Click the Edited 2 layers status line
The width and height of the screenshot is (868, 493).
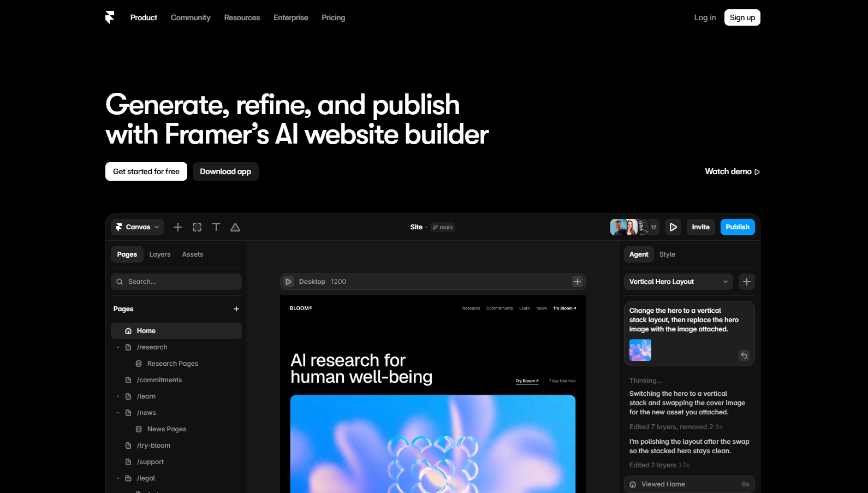coord(659,465)
